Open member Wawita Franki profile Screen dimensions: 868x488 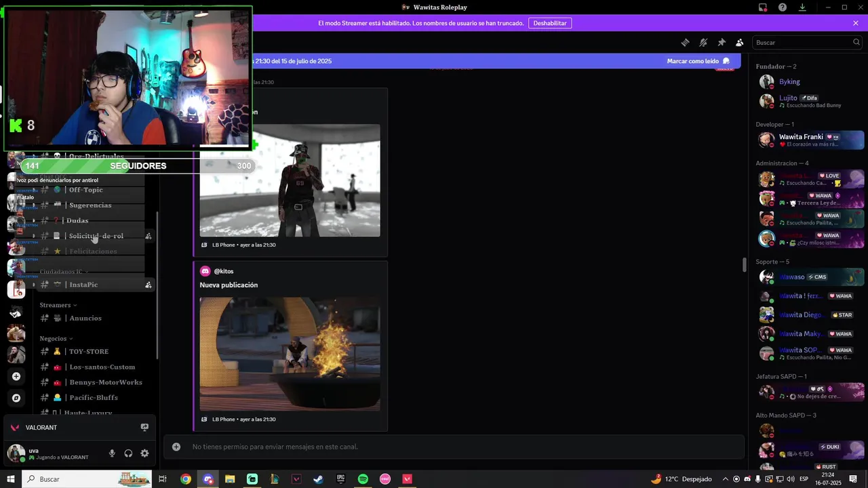[810, 140]
